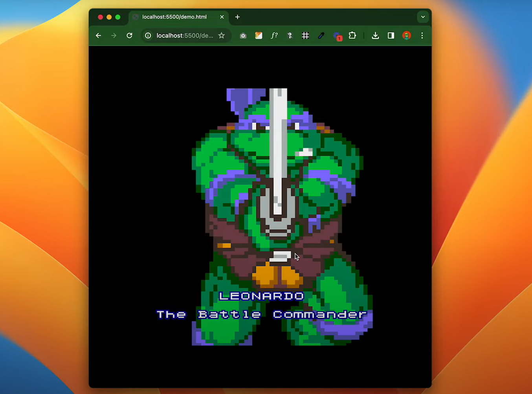This screenshot has height=394, width=532.
Task: Open the f? font identifier extension
Action: click(x=274, y=36)
